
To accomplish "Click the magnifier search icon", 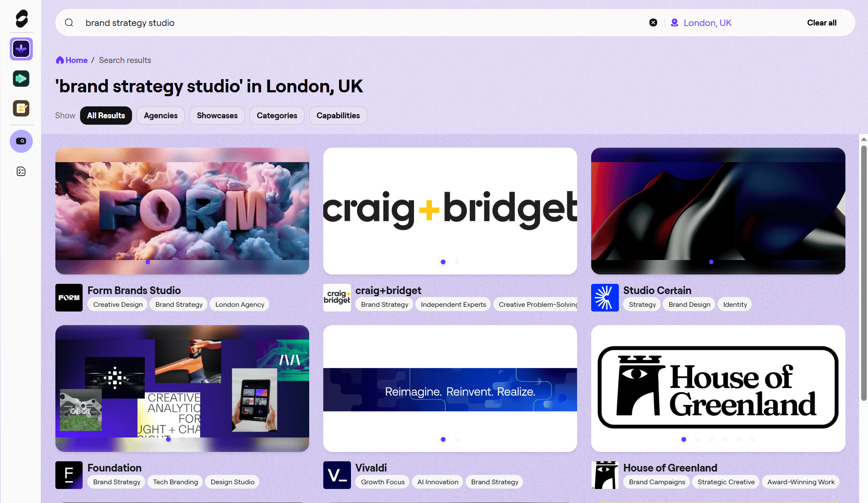I will coord(69,23).
